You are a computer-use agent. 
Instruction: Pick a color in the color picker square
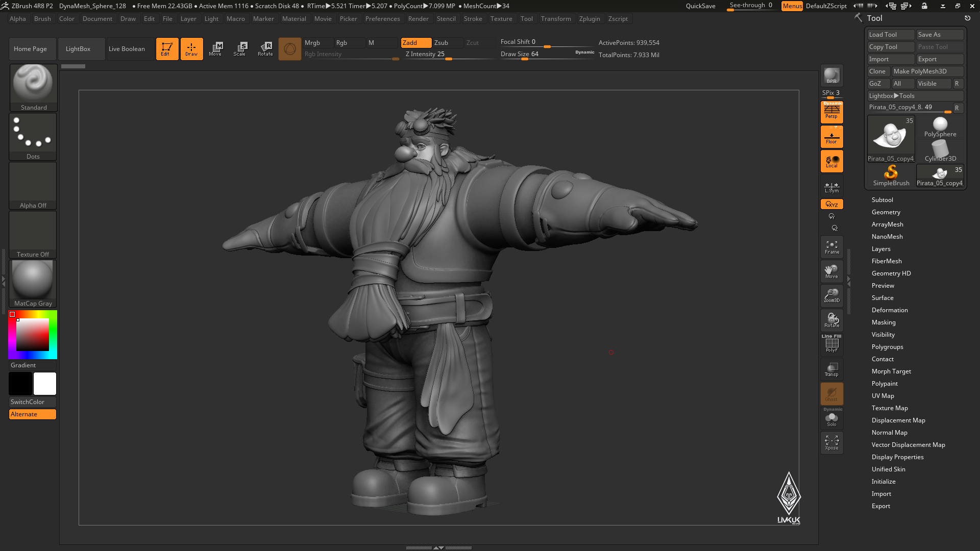[33, 335]
